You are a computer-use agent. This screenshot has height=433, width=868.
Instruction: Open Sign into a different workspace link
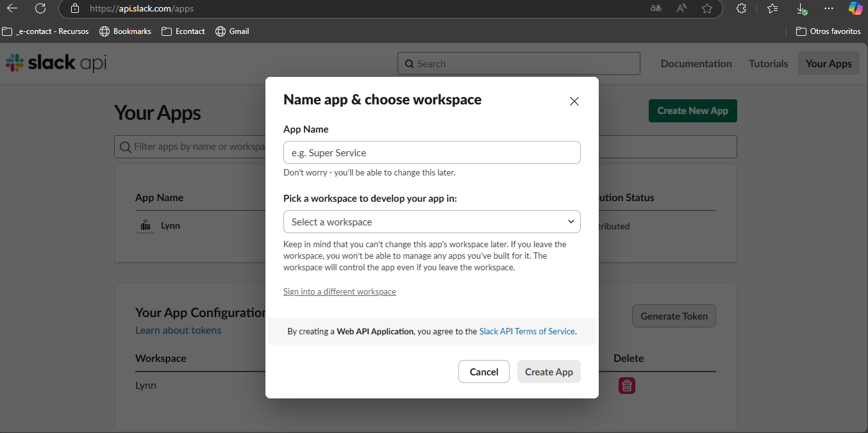pyautogui.click(x=339, y=291)
